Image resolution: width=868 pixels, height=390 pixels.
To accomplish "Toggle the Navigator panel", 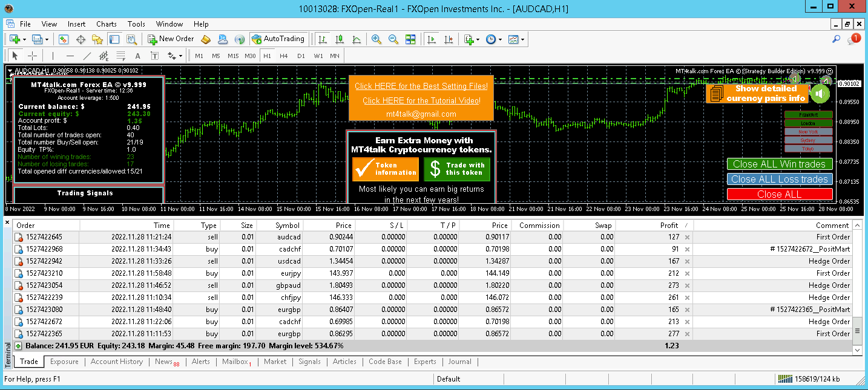I will tap(97, 39).
